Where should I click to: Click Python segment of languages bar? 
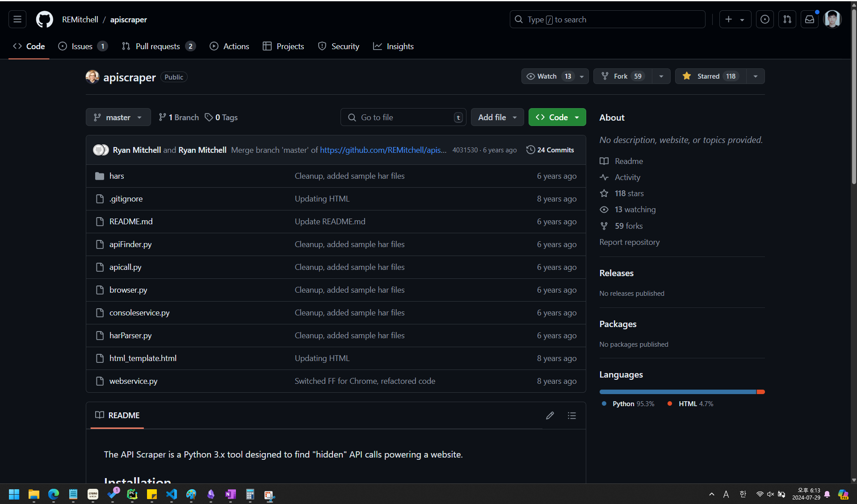[678, 392]
